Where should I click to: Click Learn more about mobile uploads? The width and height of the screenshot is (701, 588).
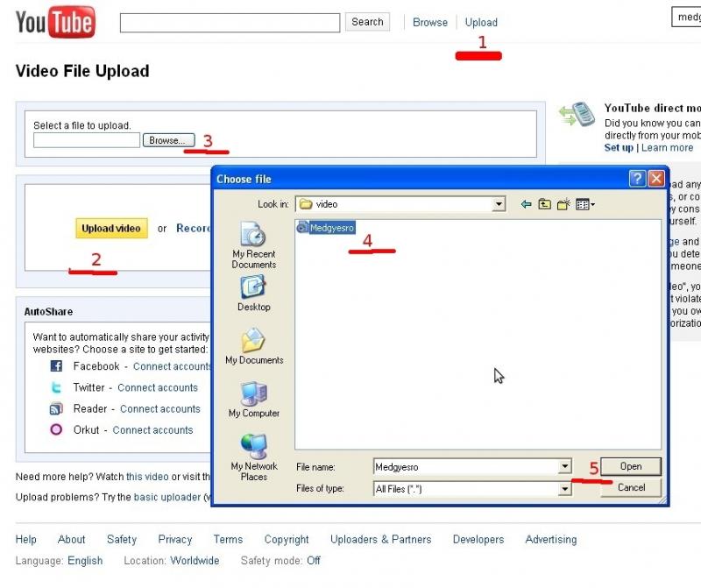(x=667, y=147)
